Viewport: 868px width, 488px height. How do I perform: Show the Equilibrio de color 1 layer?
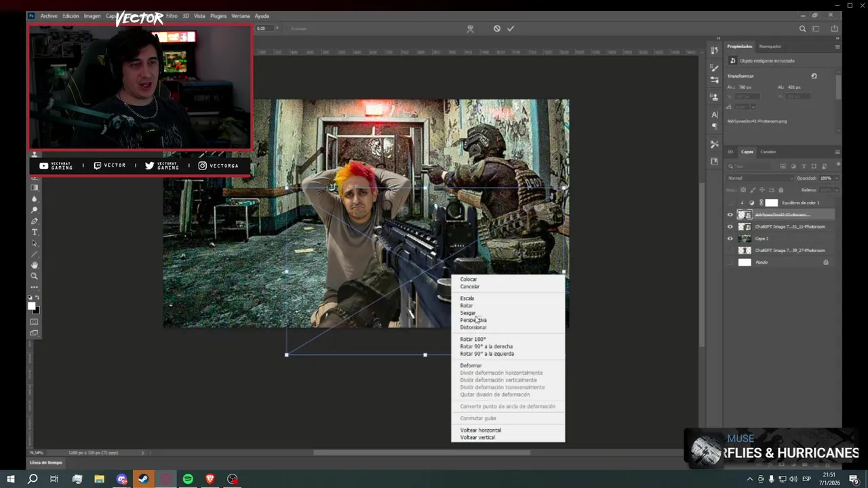tap(730, 203)
